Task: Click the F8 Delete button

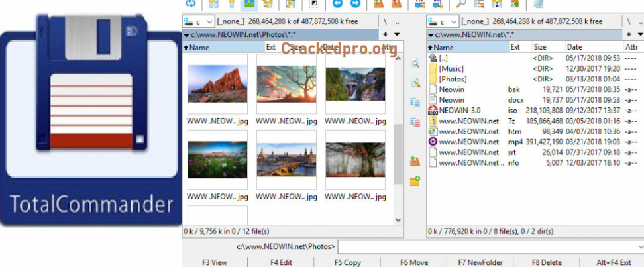Action: 547,262
